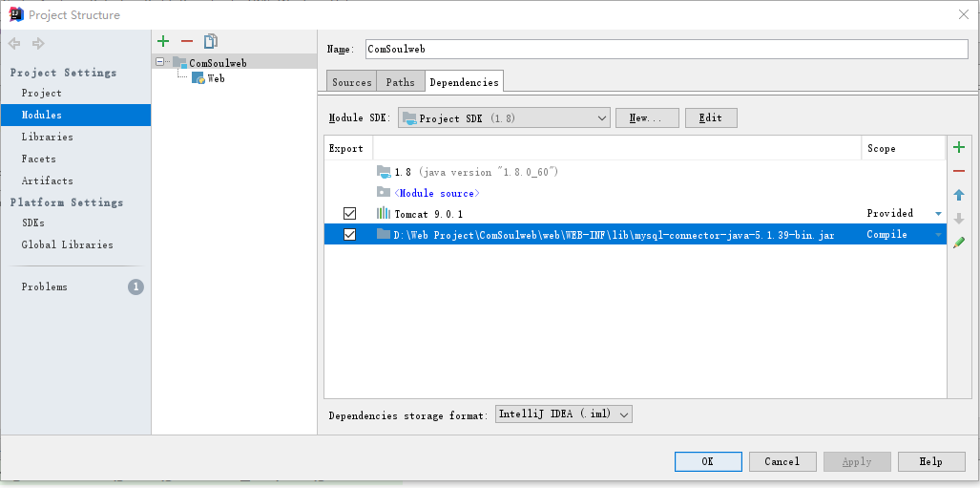Viewport: 980px width, 488px height.
Task: Click the Tomcat library icon
Action: [x=383, y=213]
